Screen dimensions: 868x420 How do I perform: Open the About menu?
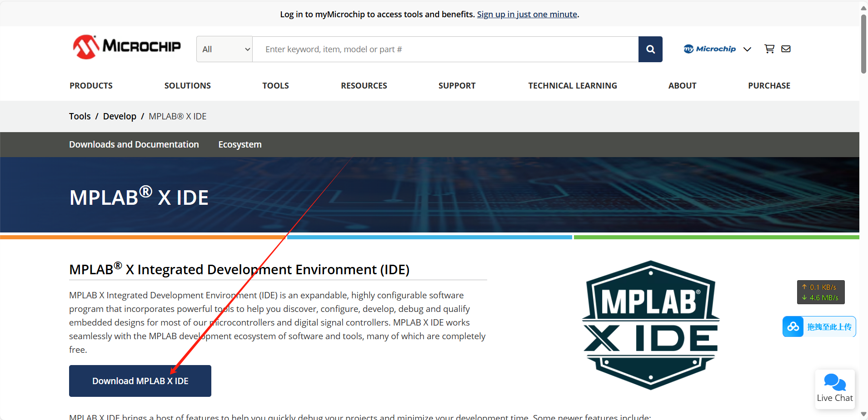[682, 85]
